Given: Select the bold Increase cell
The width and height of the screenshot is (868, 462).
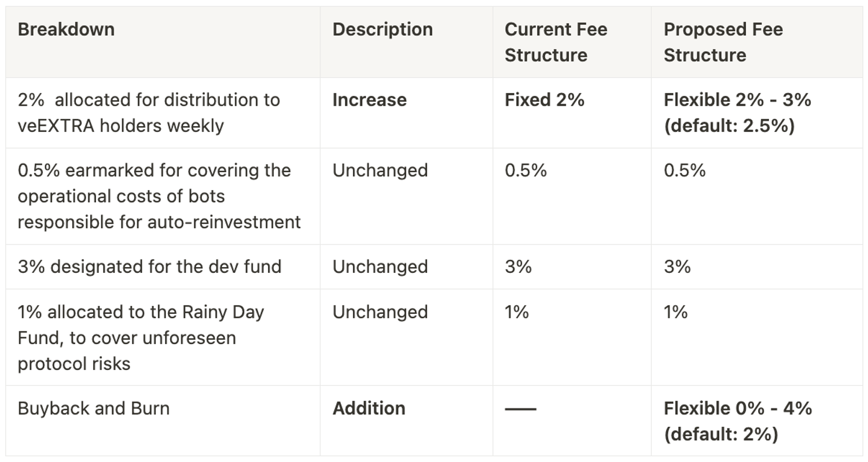Looking at the screenshot, I should tap(369, 100).
